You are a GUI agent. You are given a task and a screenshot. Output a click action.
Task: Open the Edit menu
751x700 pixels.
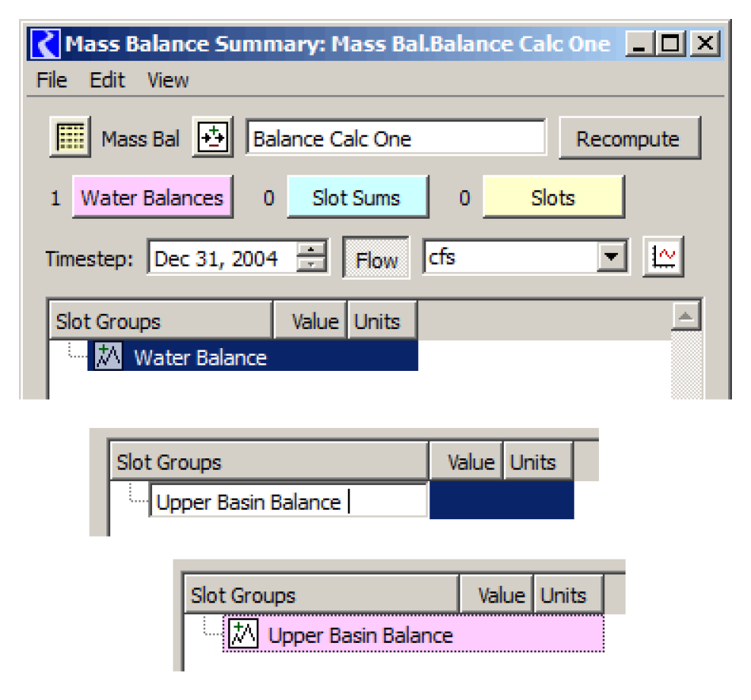pyautogui.click(x=107, y=81)
